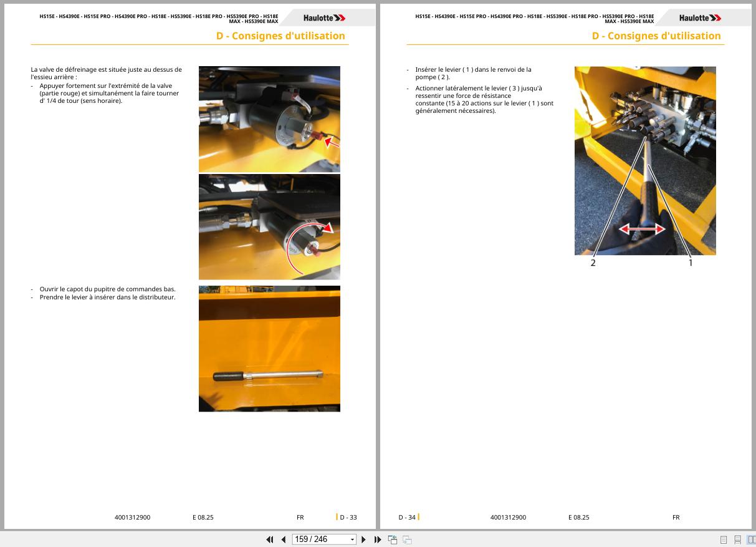This screenshot has height=547, width=756.
Task: Switch to single page layout
Action: [x=724, y=540]
